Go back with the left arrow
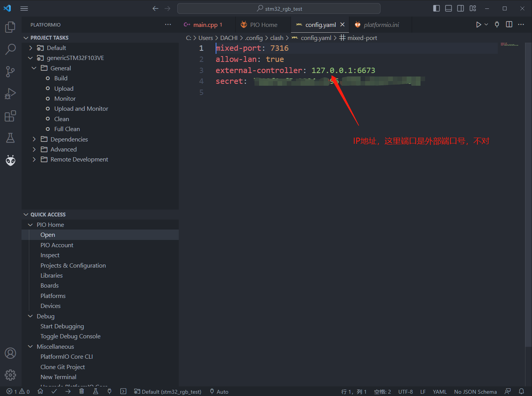Viewport: 532px width, 396px height. pos(155,8)
